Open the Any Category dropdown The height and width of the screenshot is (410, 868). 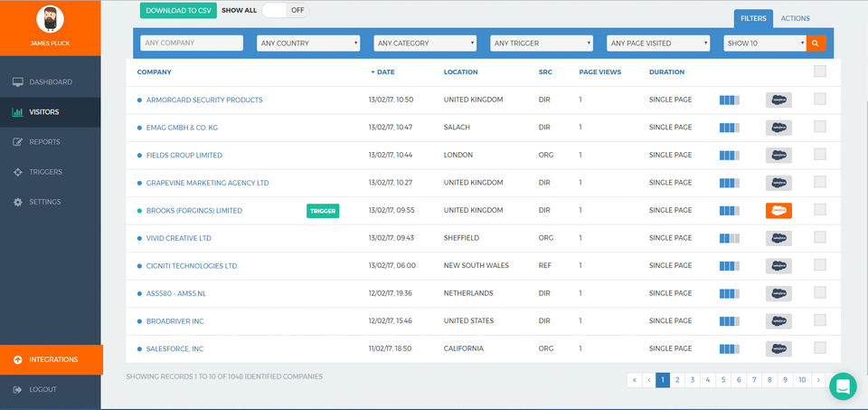[425, 43]
